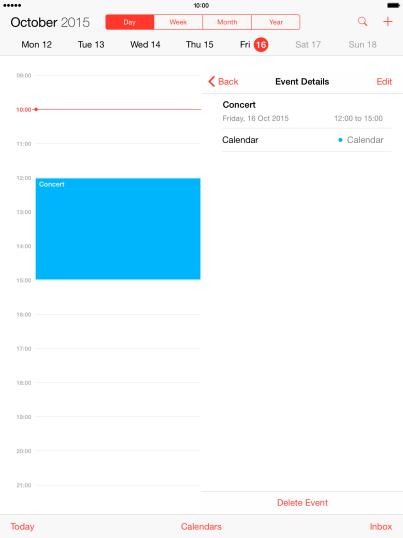The image size is (403, 538).
Task: Open the search magnifier icon
Action: [363, 22]
